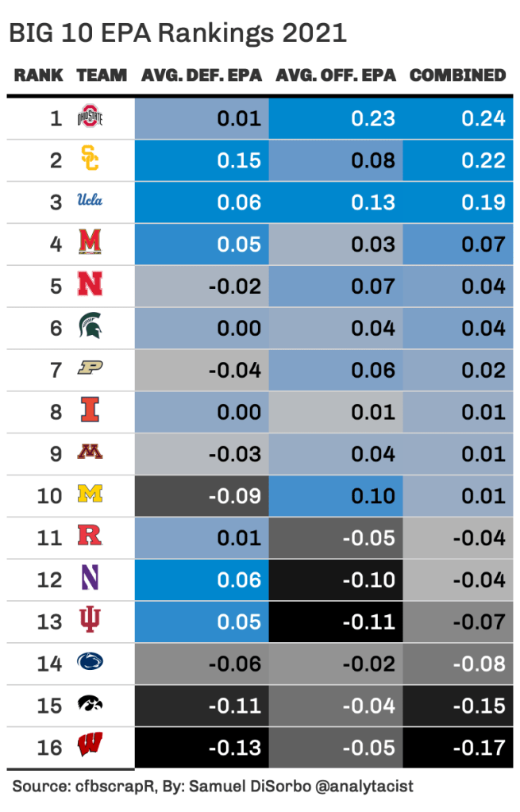Screen dimensions: 520x812
Task: Click the source credit line at bottom
Action: (213, 787)
